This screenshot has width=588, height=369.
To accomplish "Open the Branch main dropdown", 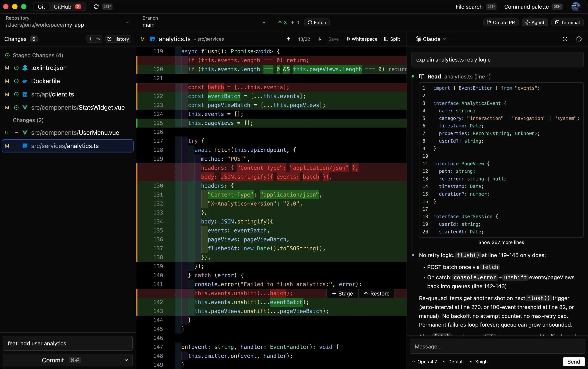I will pos(204,22).
